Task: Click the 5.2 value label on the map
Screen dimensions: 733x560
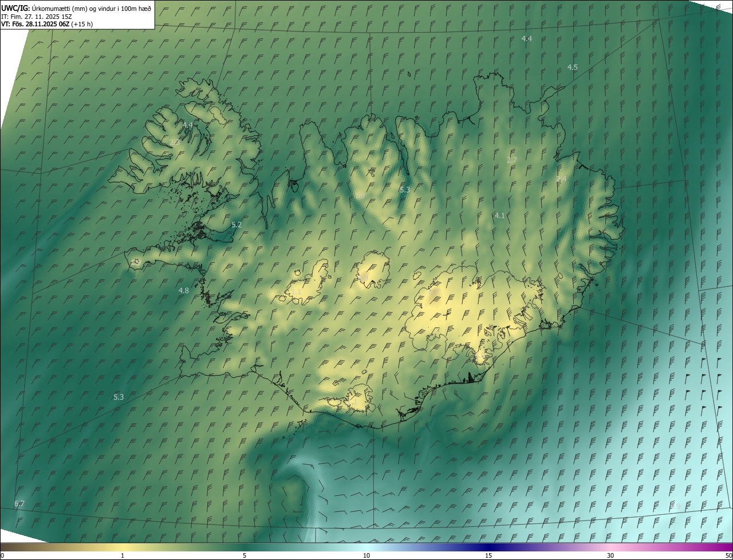Action: coord(236,225)
